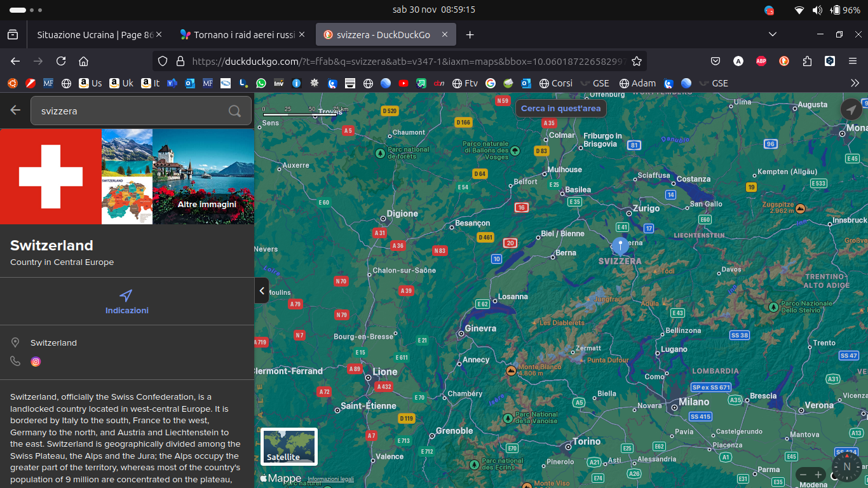Click the Milano city label

click(x=694, y=402)
